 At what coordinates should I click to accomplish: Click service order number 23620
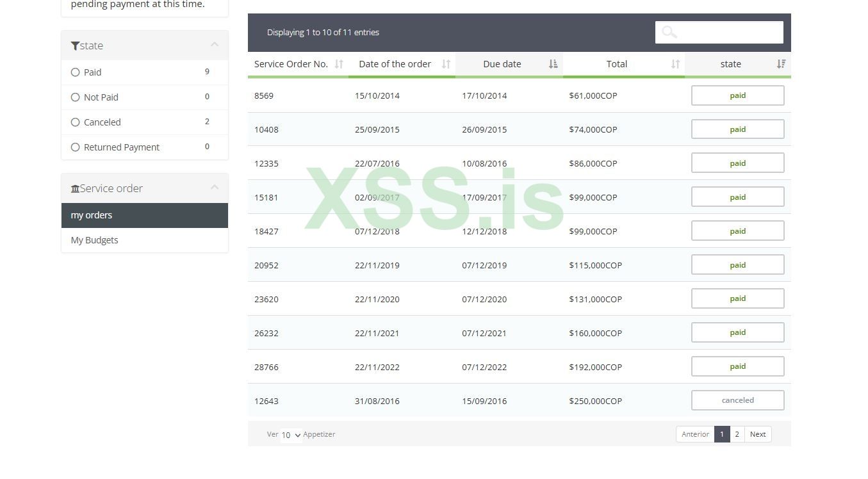[266, 300]
